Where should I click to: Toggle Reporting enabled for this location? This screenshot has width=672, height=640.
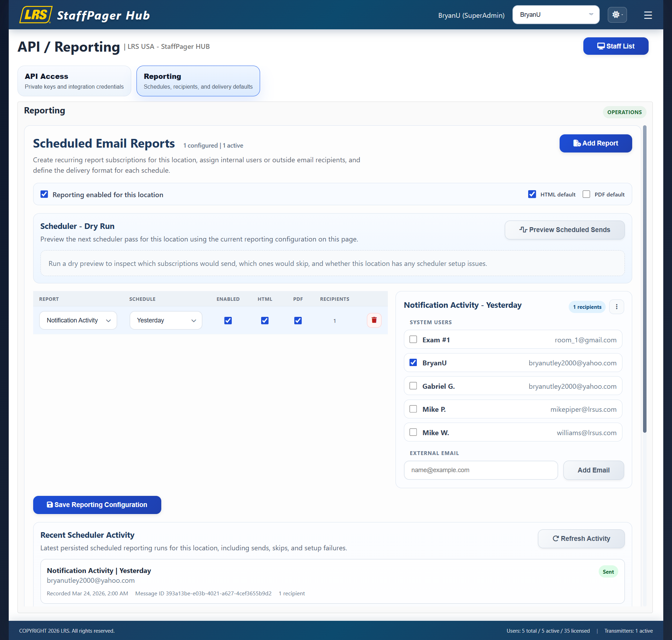pyautogui.click(x=44, y=194)
